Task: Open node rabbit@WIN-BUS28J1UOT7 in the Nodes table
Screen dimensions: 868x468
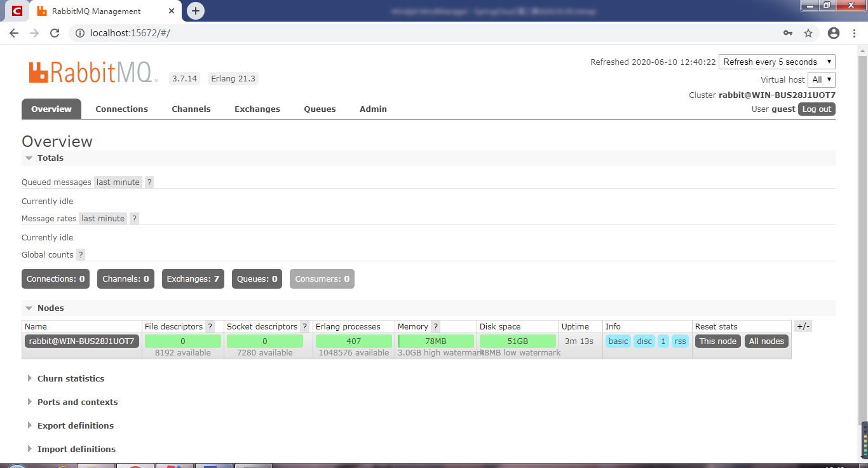Action: coord(82,341)
